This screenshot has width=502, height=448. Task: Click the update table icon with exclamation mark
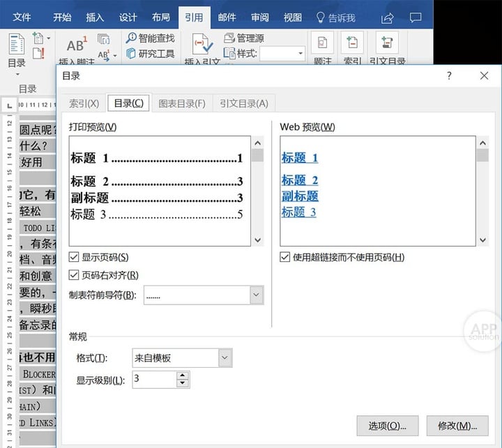click(x=38, y=53)
